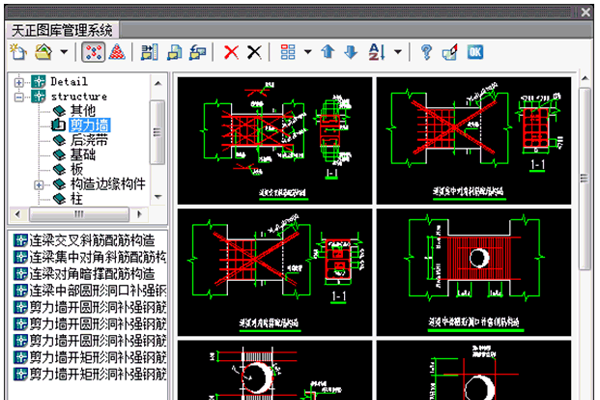Select the Detail library node
The height and width of the screenshot is (400, 600).
69,82
